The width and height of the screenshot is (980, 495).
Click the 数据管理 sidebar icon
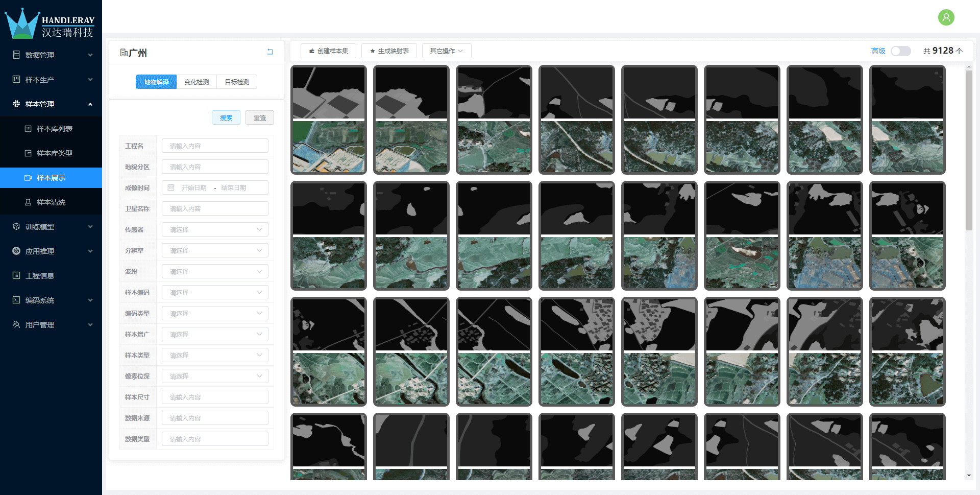[x=16, y=55]
